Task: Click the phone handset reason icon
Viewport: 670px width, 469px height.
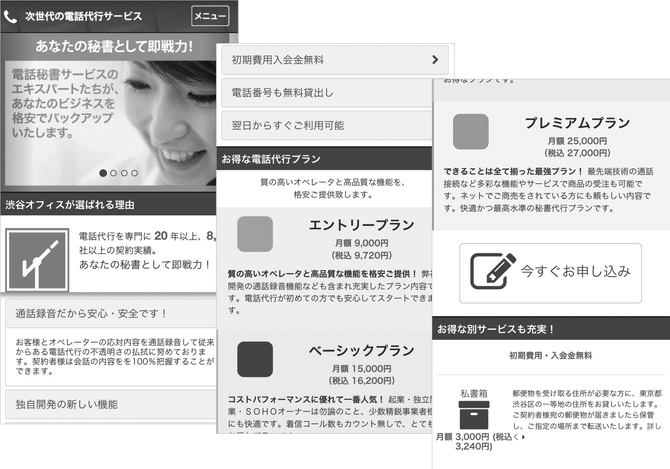Action: click(x=37, y=259)
